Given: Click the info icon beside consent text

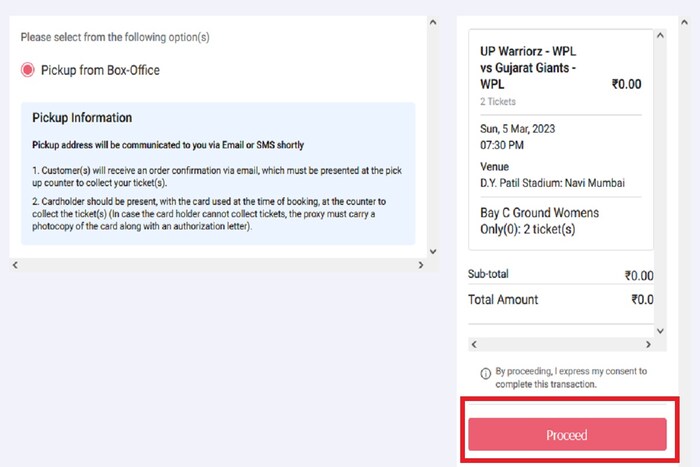Looking at the screenshot, I should 486,373.
